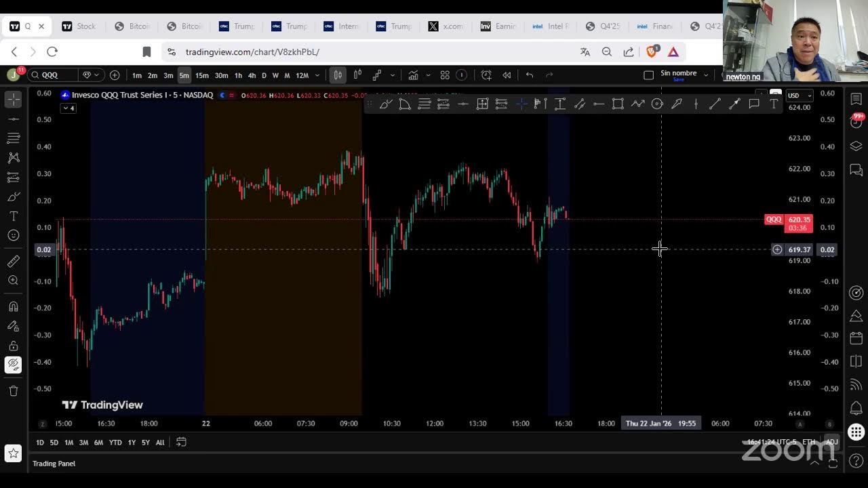This screenshot has height=488, width=868.
Task: Activate the zoom in magnifier tool
Action: 14,280
